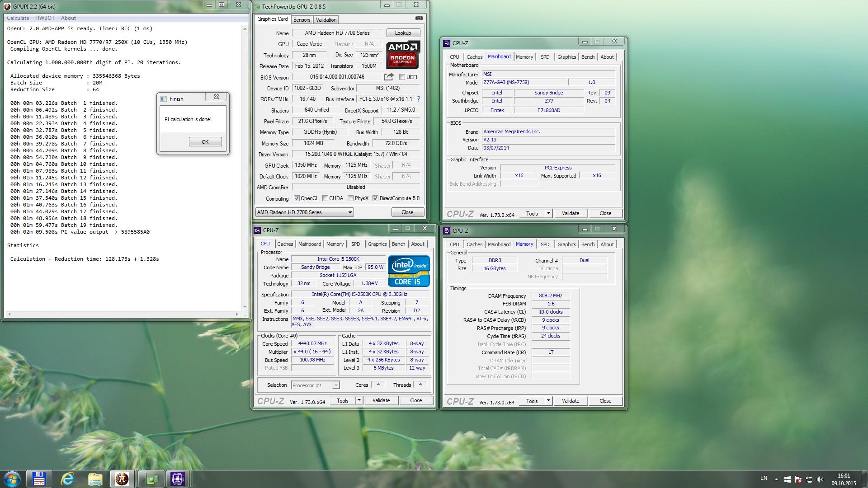868x488 pixels.
Task: Toggle the CUDA computing checkbox
Action: point(325,198)
